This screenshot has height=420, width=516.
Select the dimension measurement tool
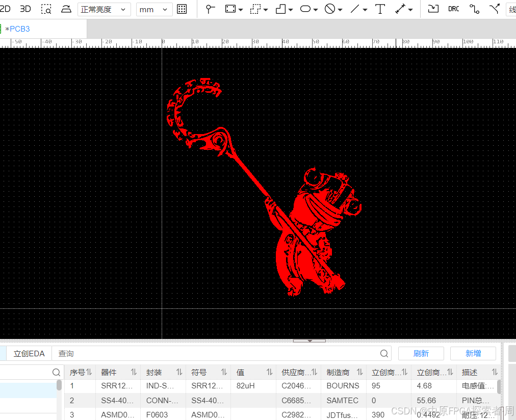(400, 9)
